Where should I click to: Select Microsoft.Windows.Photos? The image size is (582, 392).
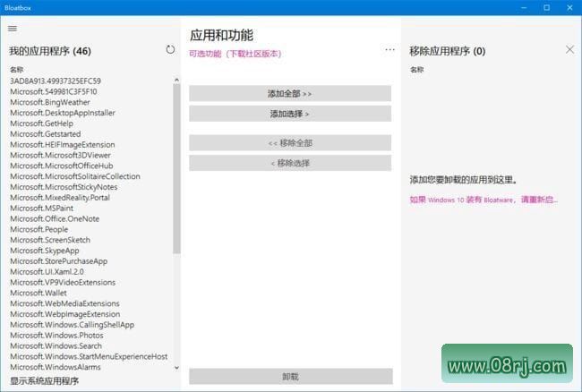click(x=56, y=336)
